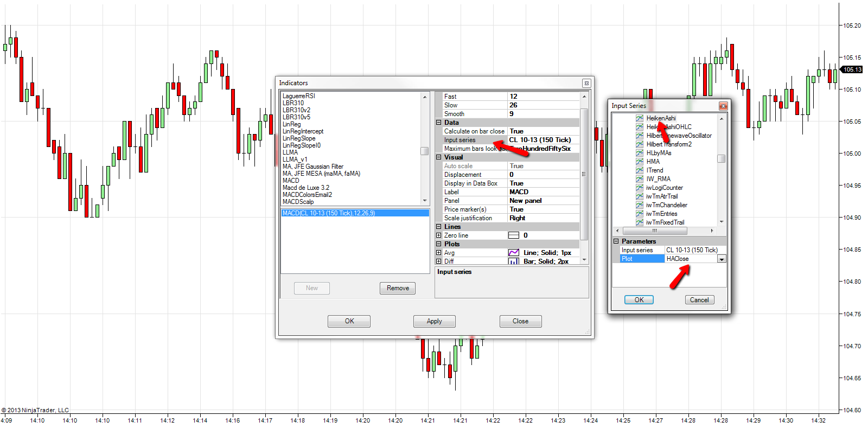Click the Slow value 26 field
Viewport: 868px width, 428px height.
[x=544, y=105]
